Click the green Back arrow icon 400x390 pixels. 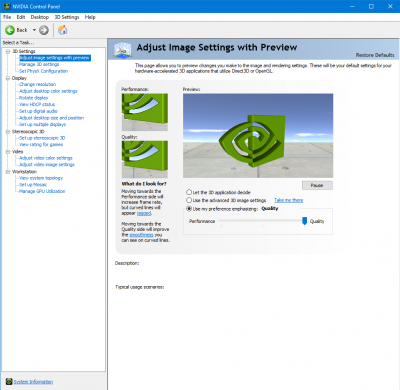10,30
